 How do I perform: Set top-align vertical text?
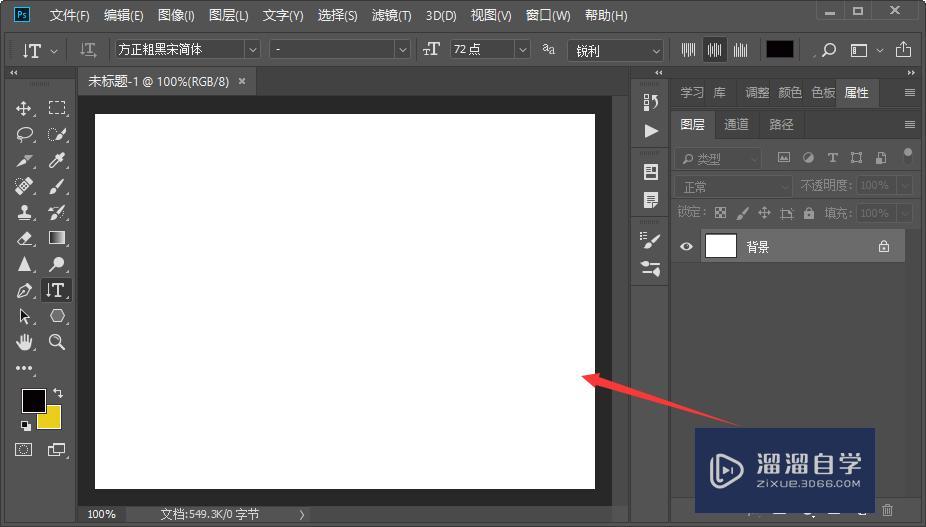(x=688, y=50)
